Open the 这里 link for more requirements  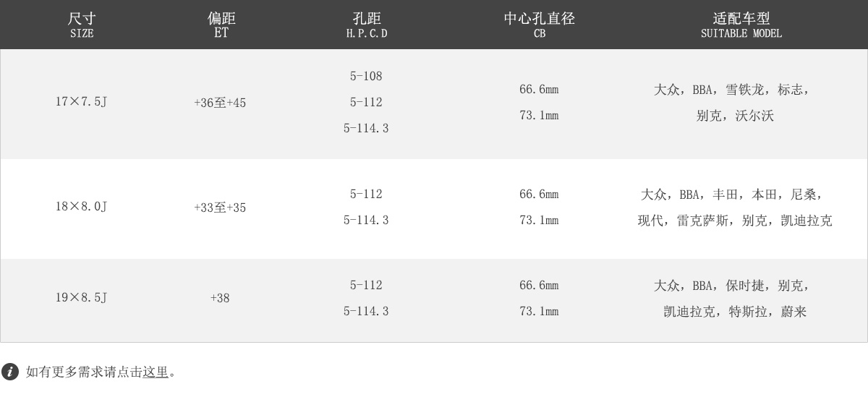[x=156, y=372]
